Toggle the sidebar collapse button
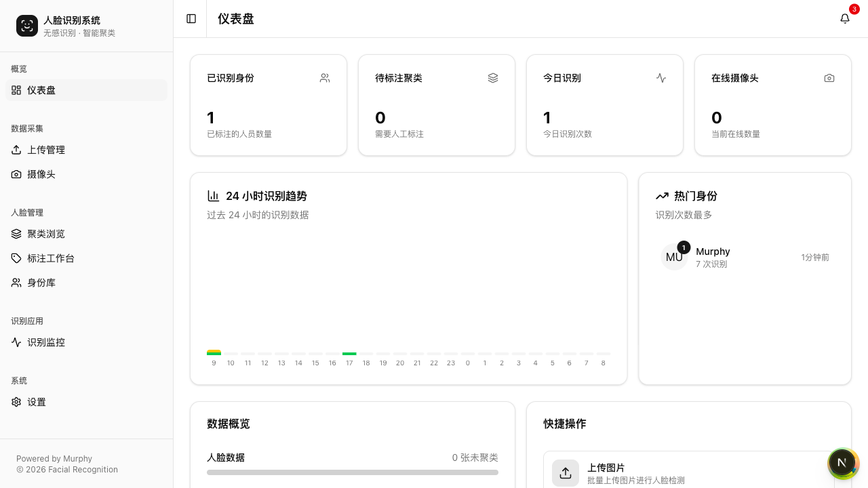 (x=191, y=19)
